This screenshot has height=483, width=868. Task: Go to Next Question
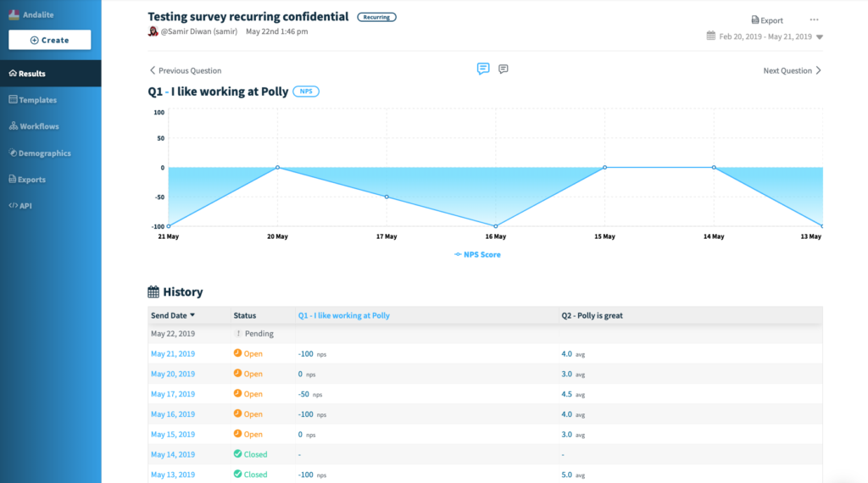click(x=793, y=71)
